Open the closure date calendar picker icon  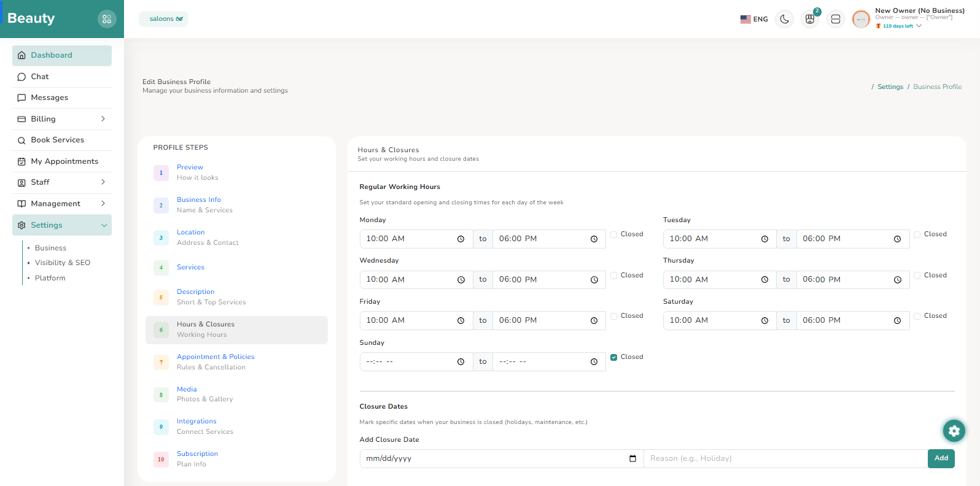tap(632, 458)
